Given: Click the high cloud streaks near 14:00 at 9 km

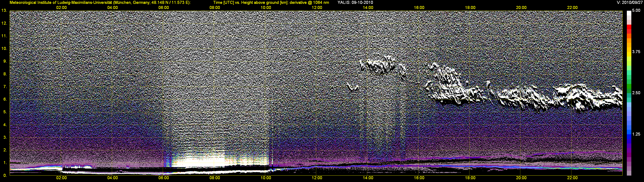Looking at the screenshot, I should tap(381, 65).
